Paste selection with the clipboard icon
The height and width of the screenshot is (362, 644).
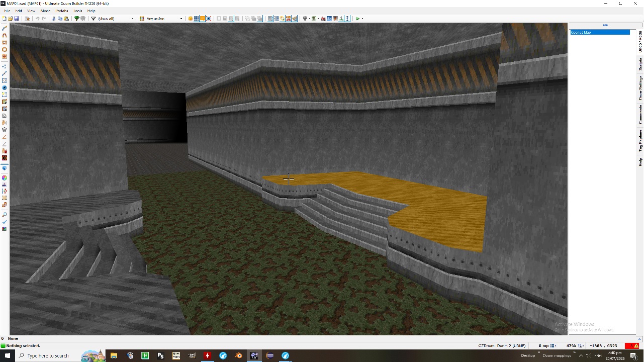pos(66,19)
